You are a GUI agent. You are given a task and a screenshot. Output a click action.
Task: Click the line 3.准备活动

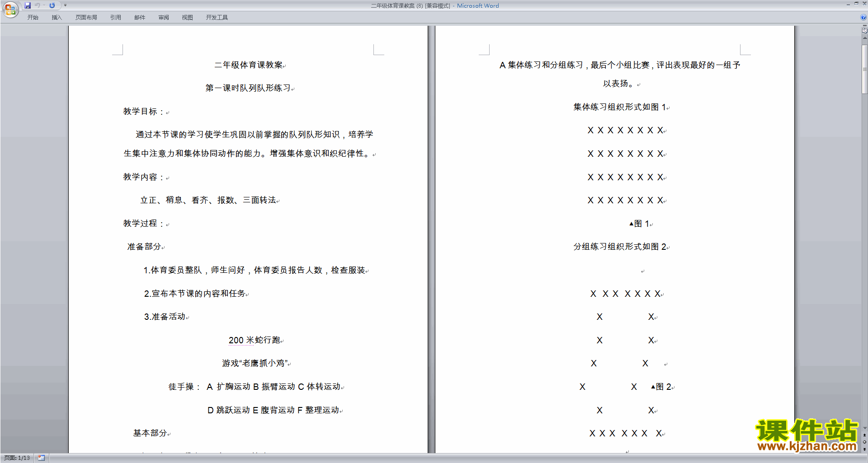(165, 317)
